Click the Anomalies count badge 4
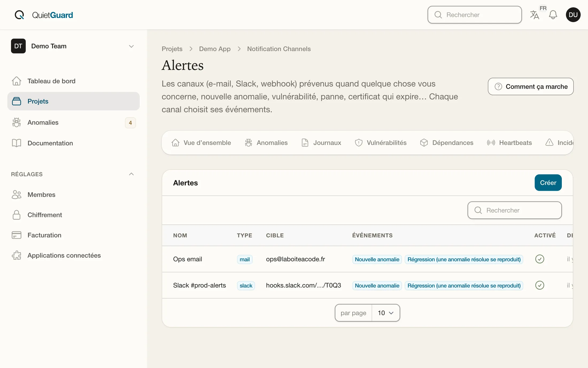The image size is (588, 368). click(x=130, y=123)
